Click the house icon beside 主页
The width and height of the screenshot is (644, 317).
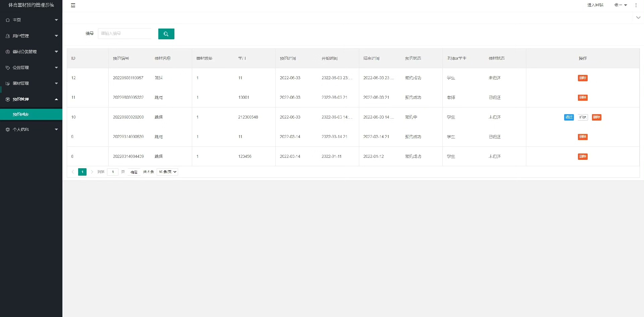click(8, 20)
